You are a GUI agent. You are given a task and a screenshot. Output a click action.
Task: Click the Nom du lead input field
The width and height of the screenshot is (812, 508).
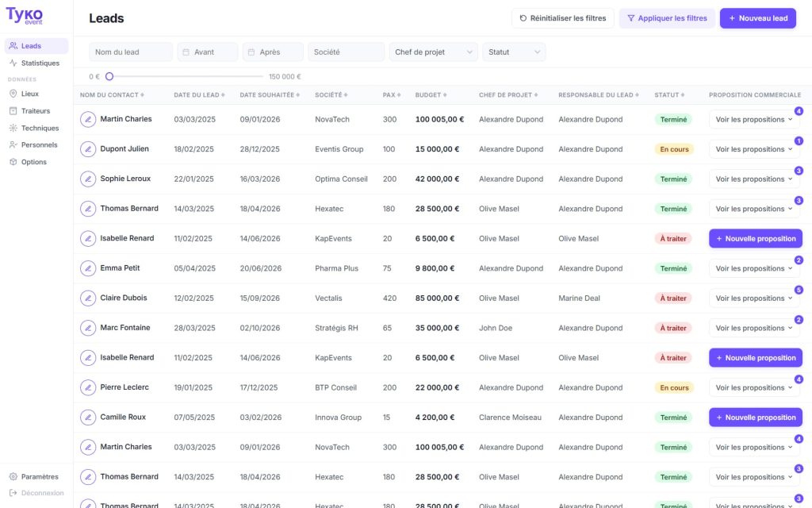[131, 52]
